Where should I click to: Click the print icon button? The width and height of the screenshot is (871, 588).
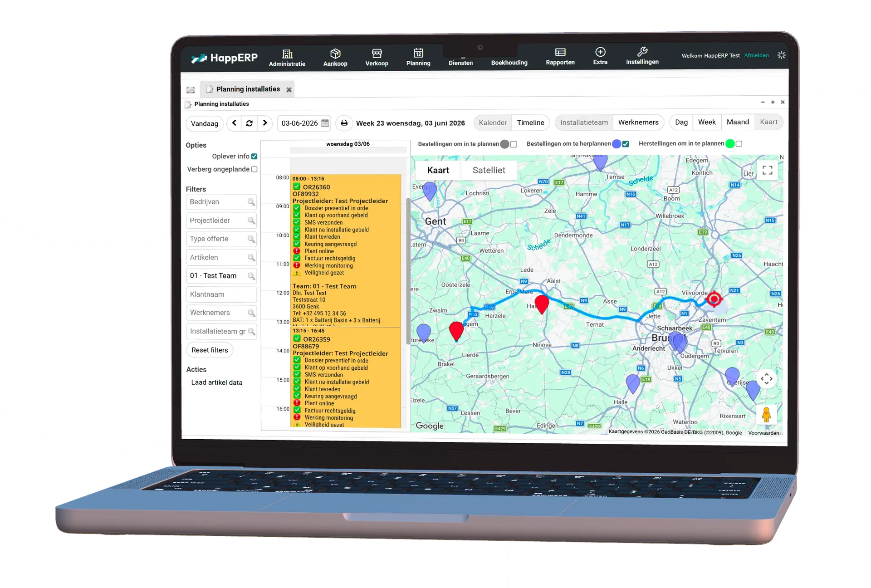click(344, 123)
